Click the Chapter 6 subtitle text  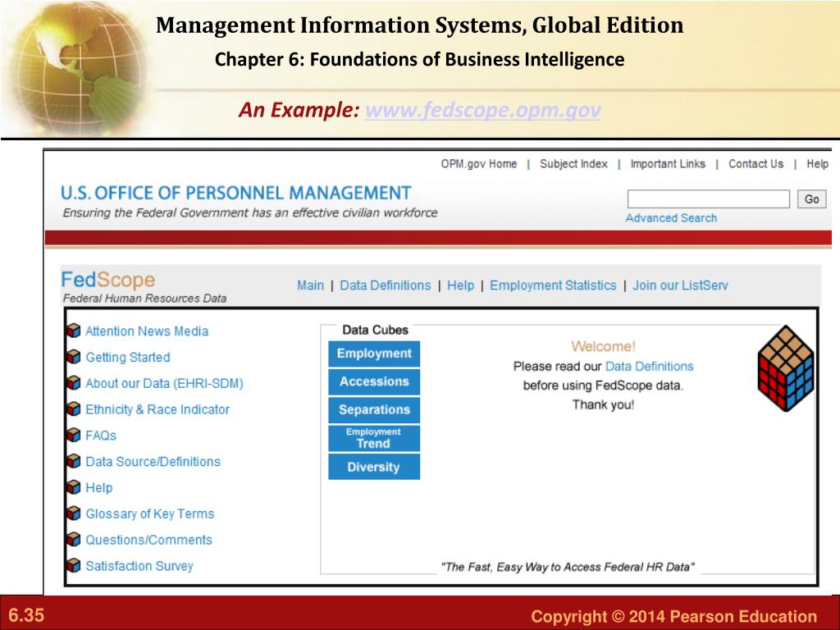coord(419,59)
